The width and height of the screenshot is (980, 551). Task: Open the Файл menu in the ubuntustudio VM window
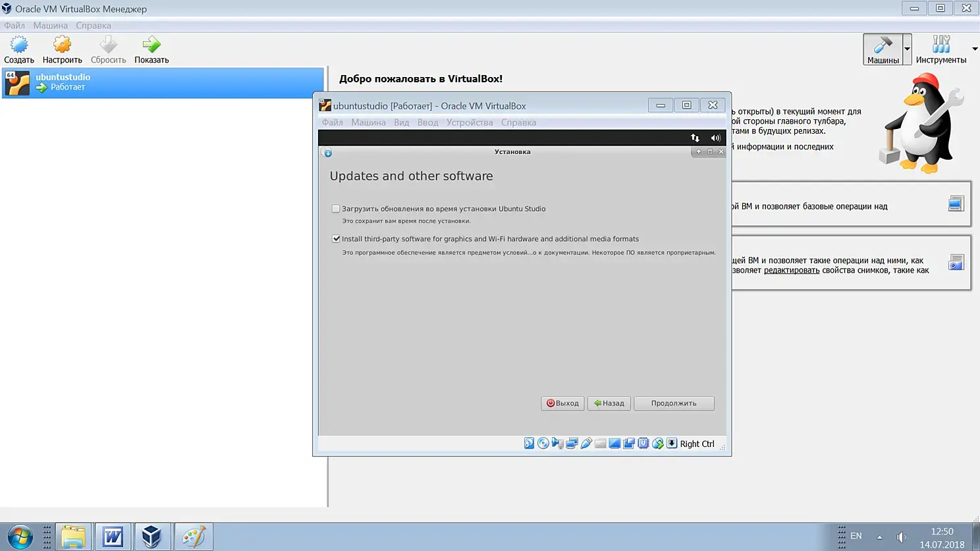(333, 122)
